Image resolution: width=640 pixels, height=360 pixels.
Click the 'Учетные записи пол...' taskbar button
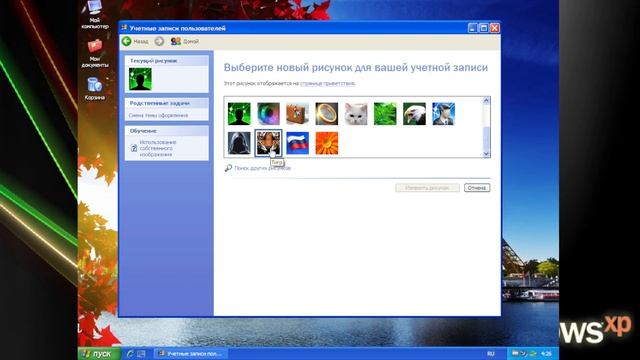click(x=191, y=354)
